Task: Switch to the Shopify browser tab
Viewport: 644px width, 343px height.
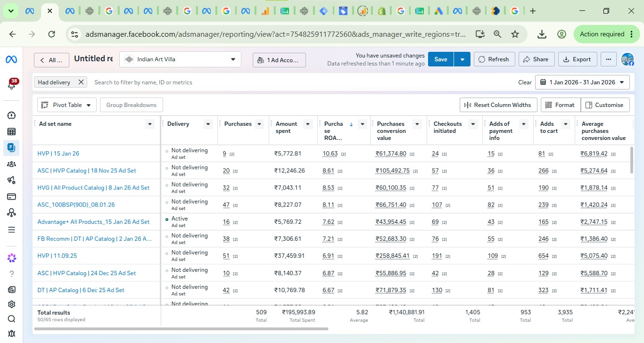Action: click(382, 11)
